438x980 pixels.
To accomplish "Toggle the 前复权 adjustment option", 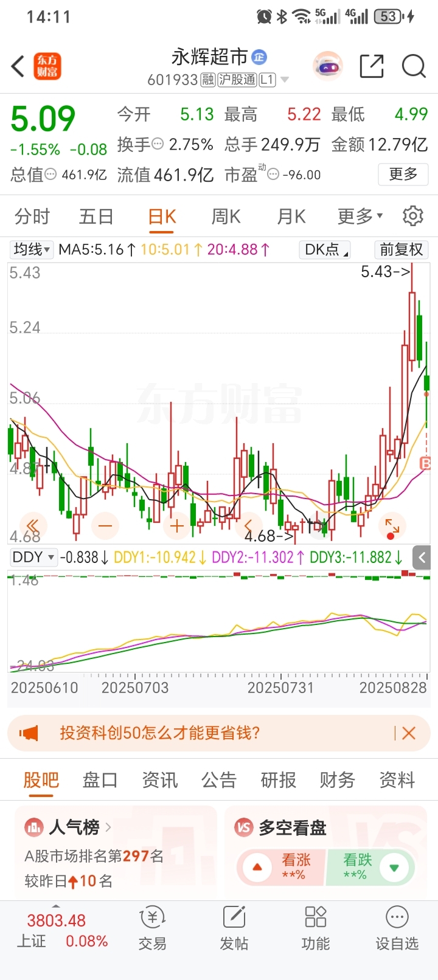I will (401, 249).
